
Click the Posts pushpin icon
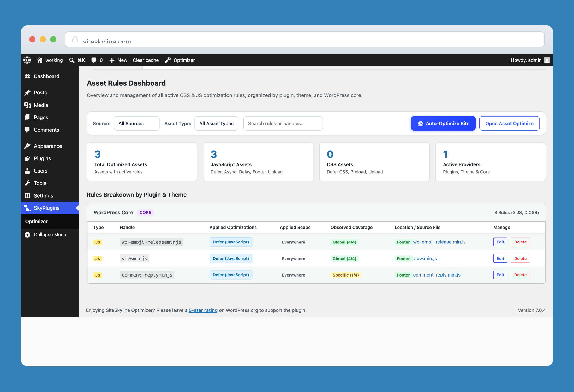(27, 93)
